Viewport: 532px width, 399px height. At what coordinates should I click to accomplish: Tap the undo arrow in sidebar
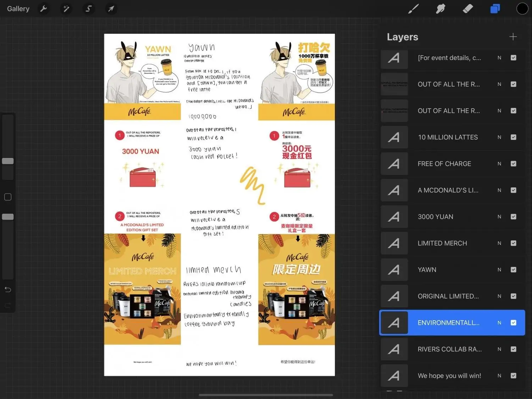(8, 289)
